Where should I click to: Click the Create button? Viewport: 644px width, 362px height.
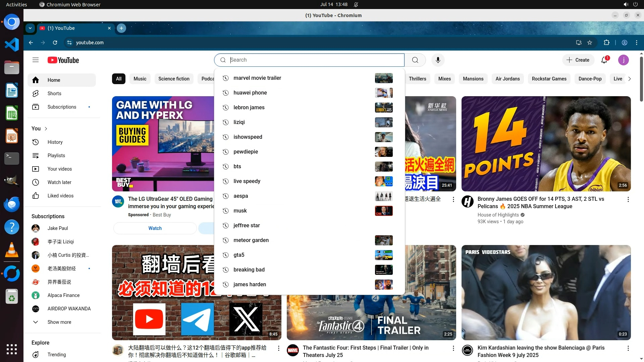pyautogui.click(x=578, y=60)
